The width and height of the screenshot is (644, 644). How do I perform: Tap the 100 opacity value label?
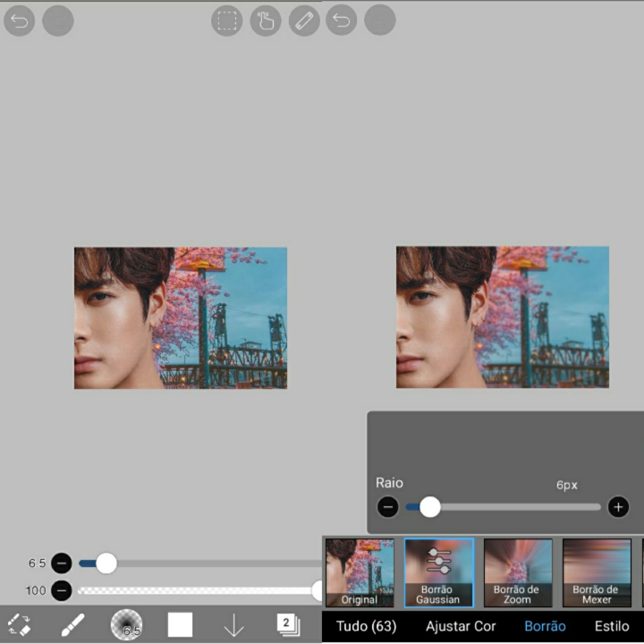pyautogui.click(x=35, y=590)
